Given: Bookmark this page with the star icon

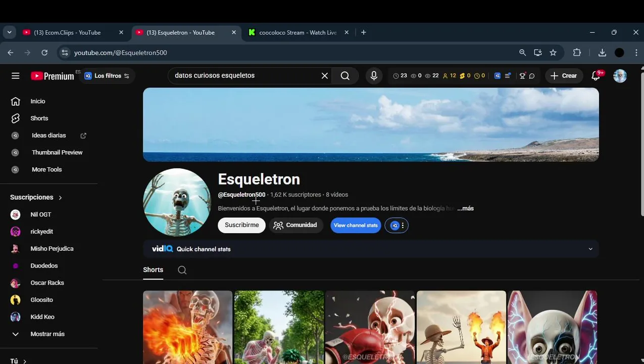Looking at the screenshot, I should pos(553,53).
